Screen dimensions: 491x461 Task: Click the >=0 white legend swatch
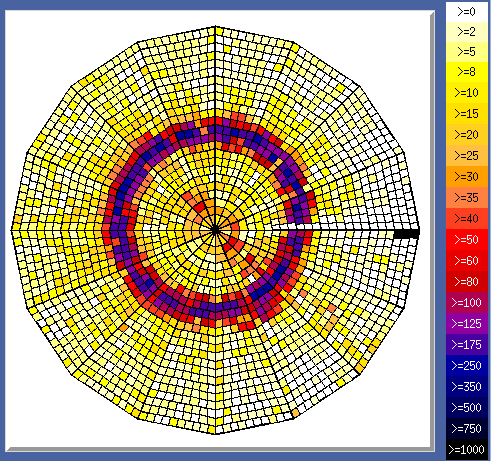click(467, 12)
